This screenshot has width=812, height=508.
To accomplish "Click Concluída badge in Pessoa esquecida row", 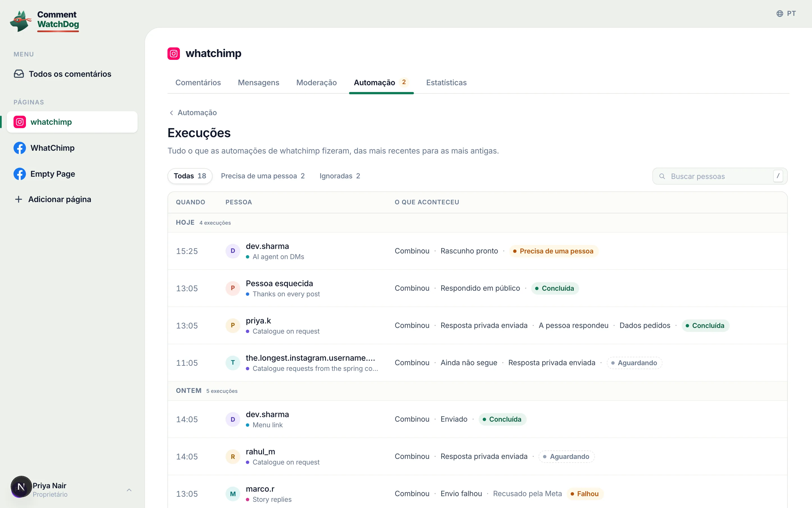I will (555, 289).
